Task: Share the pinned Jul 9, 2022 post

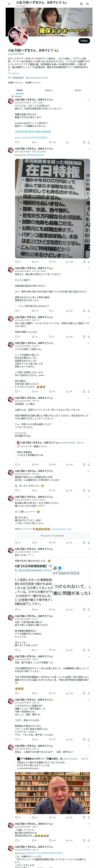Action: pyautogui.click(x=89, y=142)
